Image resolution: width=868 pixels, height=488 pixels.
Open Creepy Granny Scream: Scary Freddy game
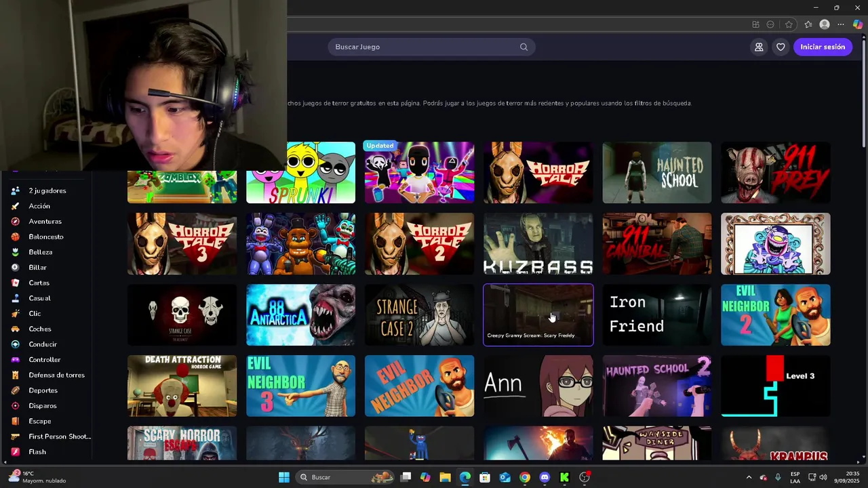coord(538,314)
